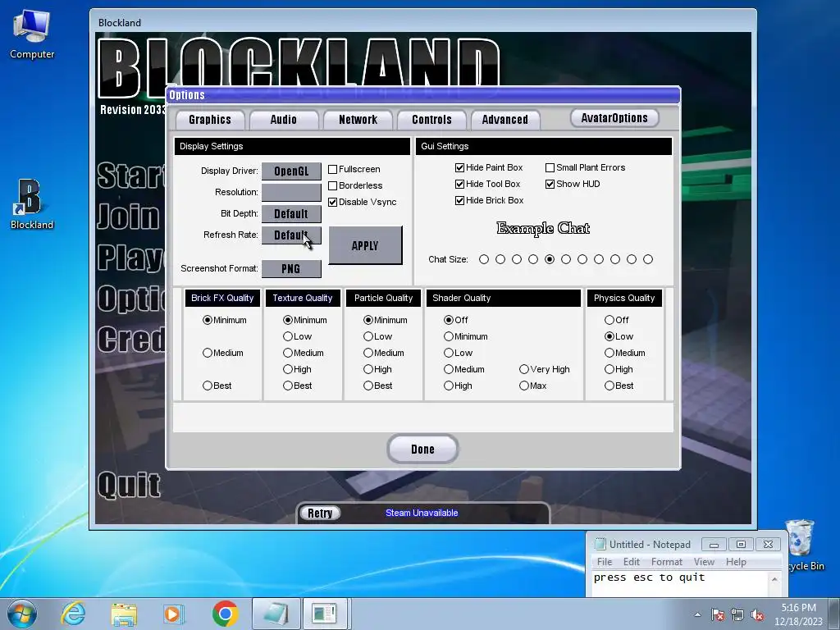This screenshot has width=840, height=630.
Task: Toggle Hide Paint Box checkbox
Action: (459, 167)
